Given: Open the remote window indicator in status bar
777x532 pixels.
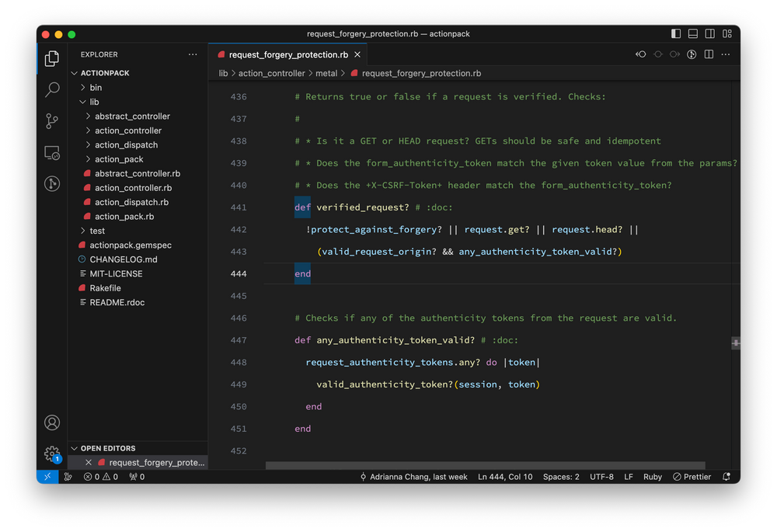Looking at the screenshot, I should click(x=47, y=477).
